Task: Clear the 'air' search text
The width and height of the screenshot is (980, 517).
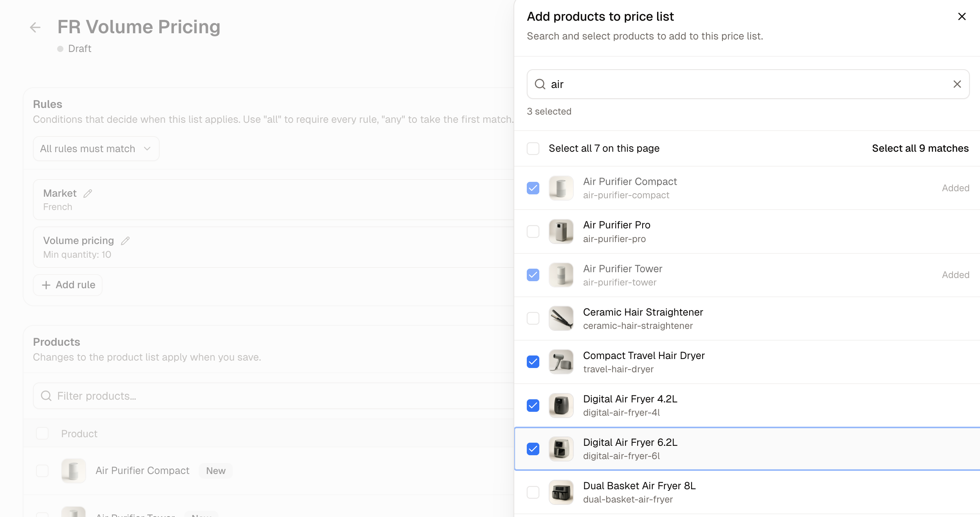Action: tap(957, 84)
